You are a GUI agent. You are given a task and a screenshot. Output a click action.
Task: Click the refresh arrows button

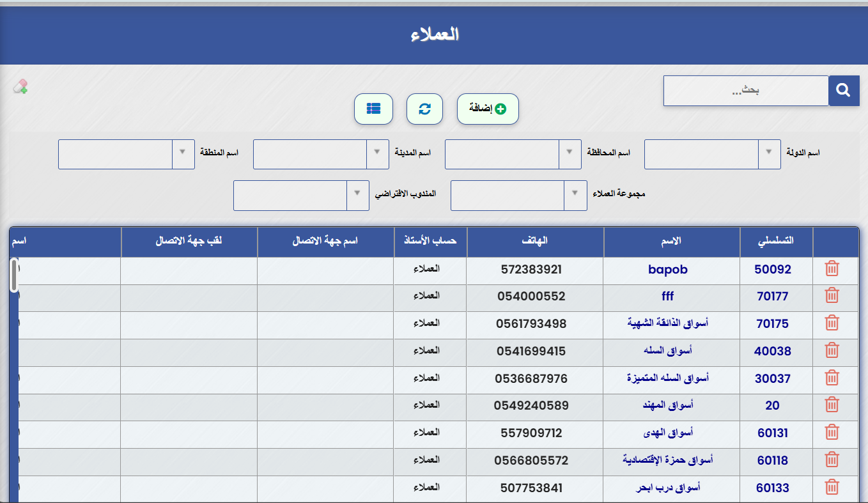(x=425, y=109)
